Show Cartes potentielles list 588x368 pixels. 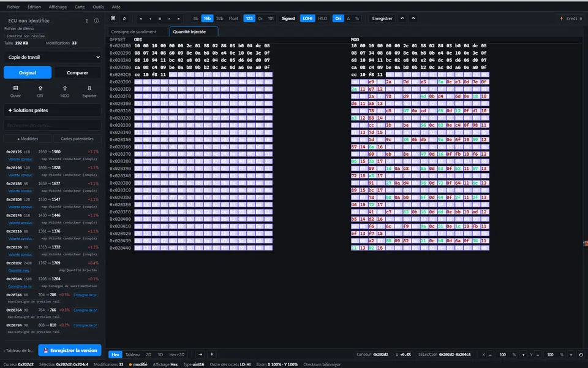pyautogui.click(x=77, y=139)
